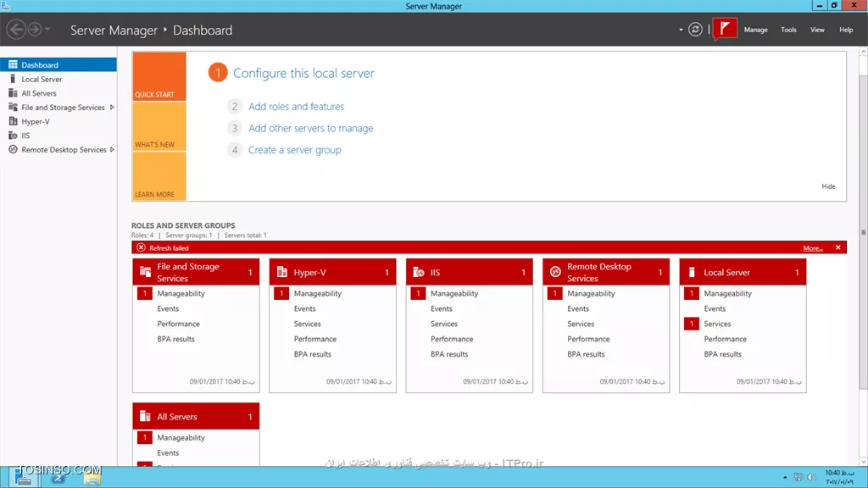This screenshot has height=488, width=868.
Task: Open Manageability in Hyper-V tile
Action: coord(317,294)
